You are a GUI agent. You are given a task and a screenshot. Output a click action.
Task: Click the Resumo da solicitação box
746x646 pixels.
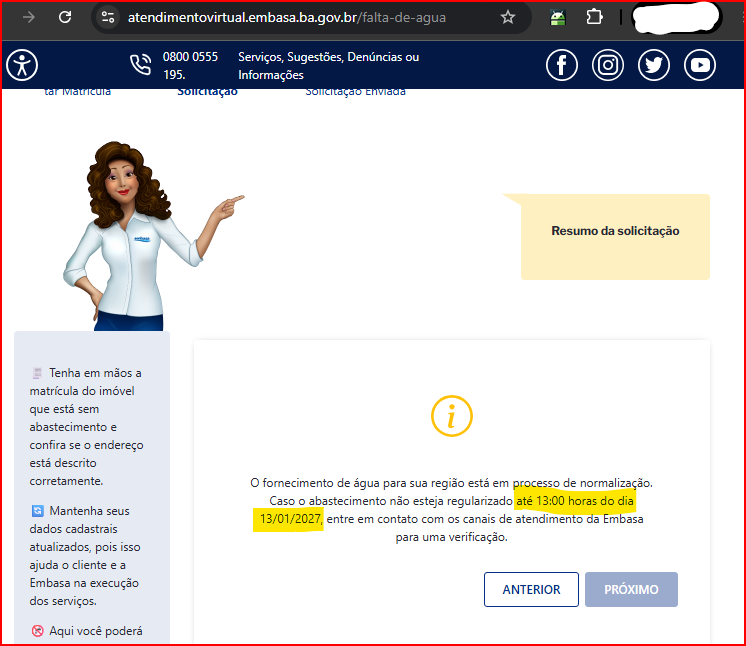point(615,236)
